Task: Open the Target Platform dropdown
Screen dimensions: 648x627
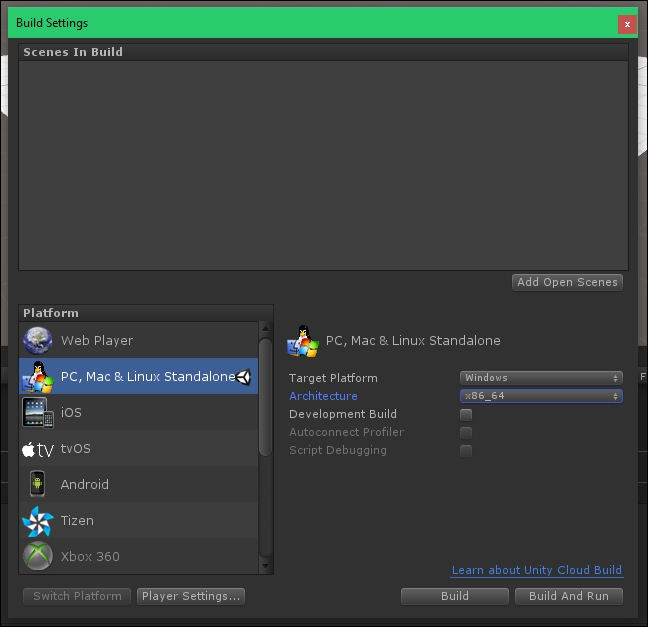Action: [541, 378]
